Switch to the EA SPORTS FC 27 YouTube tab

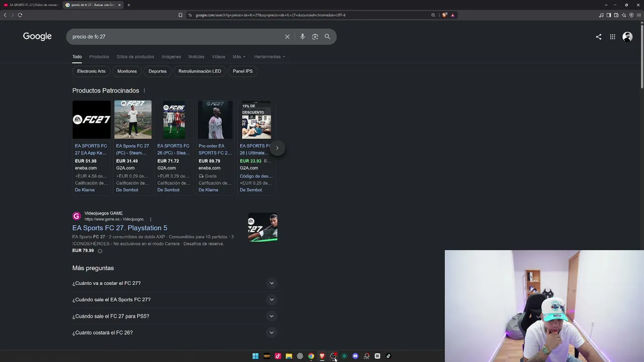(x=31, y=5)
